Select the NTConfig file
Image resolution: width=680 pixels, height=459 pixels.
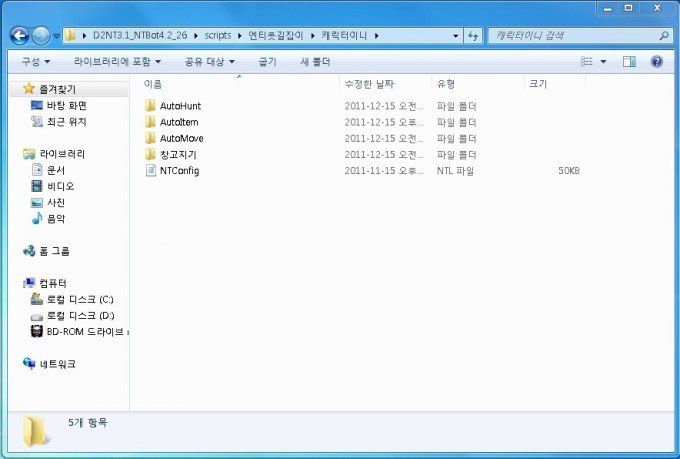179,171
